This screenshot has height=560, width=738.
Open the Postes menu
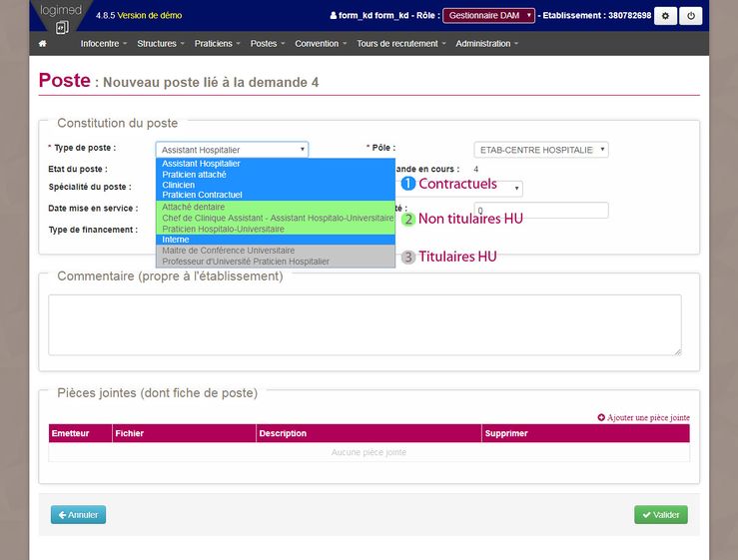click(x=268, y=43)
